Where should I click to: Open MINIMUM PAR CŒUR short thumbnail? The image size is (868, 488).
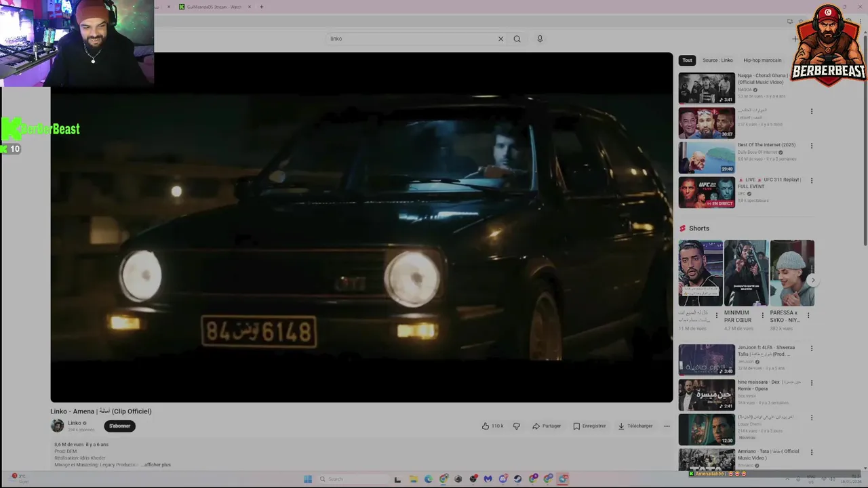point(746,273)
